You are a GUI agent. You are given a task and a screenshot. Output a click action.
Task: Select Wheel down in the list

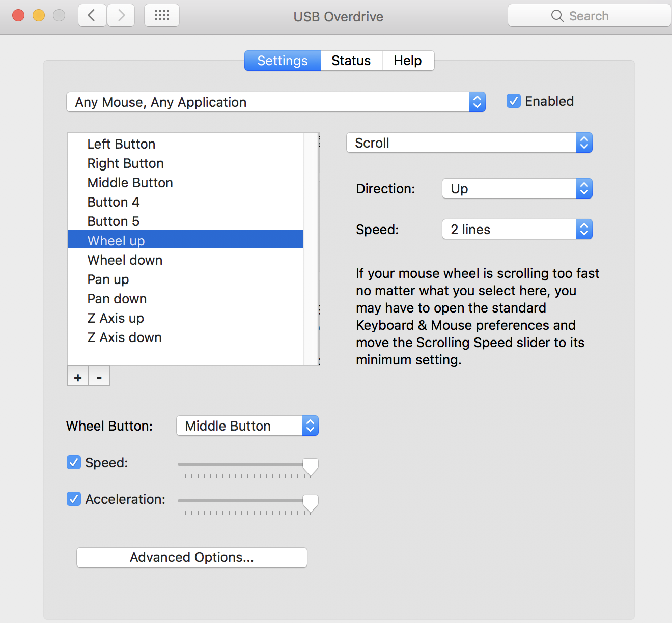click(x=185, y=260)
